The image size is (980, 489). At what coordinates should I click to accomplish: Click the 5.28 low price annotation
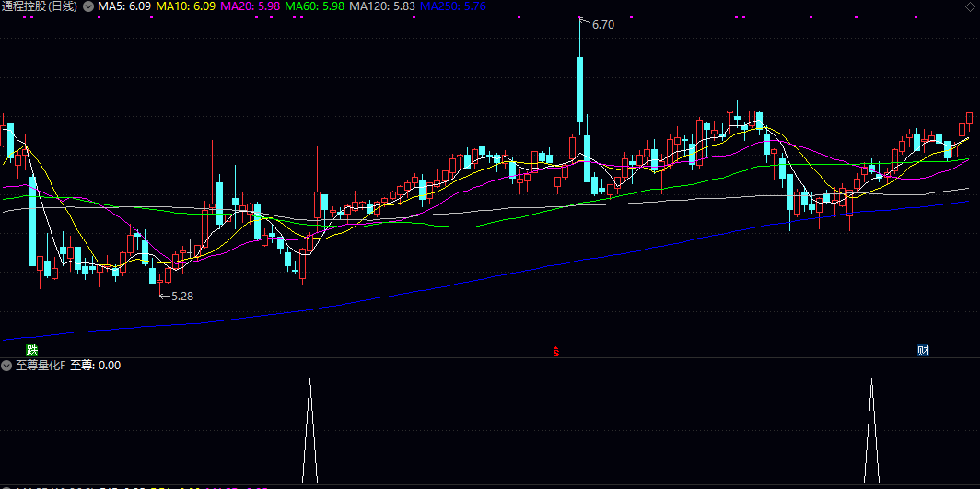coord(181,296)
